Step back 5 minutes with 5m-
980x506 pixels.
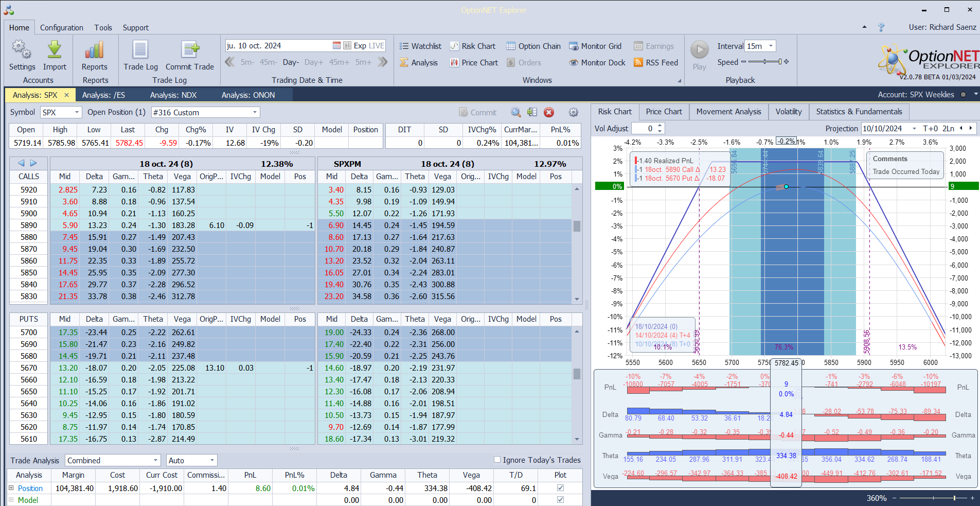pyautogui.click(x=247, y=62)
